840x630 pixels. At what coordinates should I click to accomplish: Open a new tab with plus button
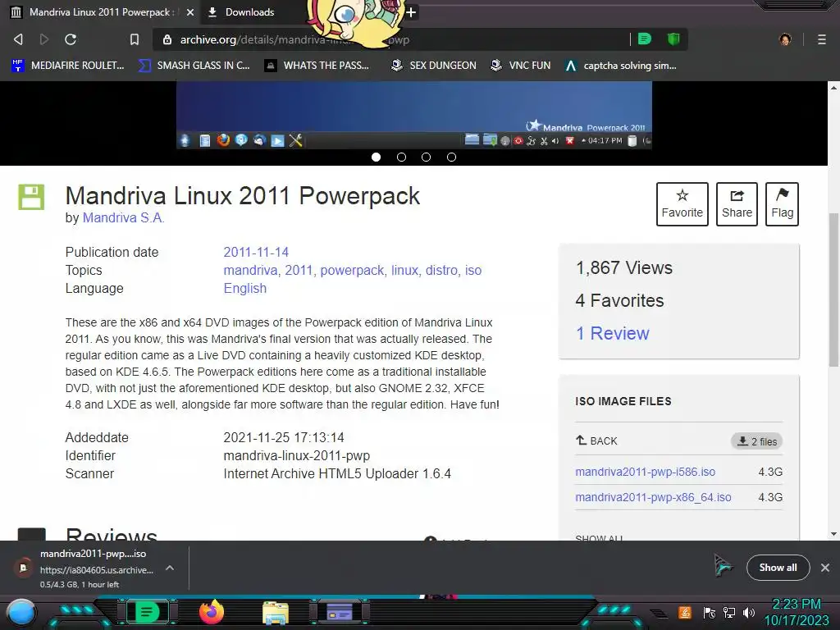[x=411, y=12]
